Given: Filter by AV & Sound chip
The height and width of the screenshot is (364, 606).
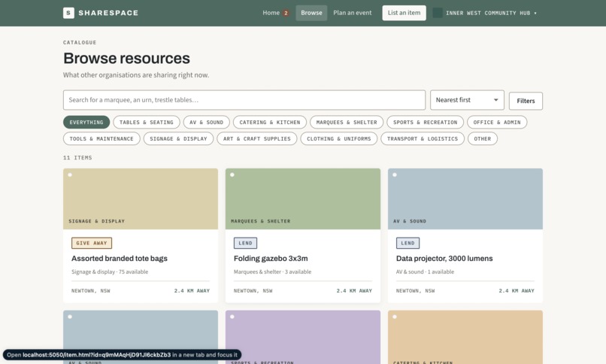Looking at the screenshot, I should click(206, 122).
